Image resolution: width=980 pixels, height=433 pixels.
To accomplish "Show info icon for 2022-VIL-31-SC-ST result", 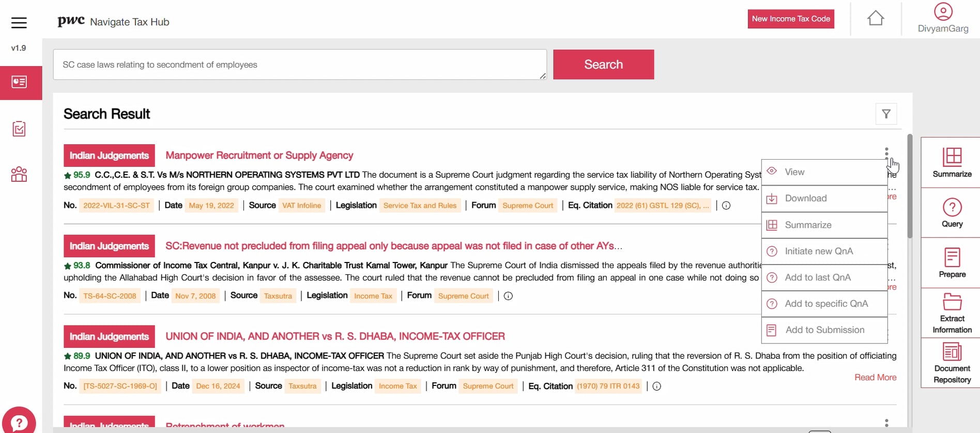I will pos(726,206).
